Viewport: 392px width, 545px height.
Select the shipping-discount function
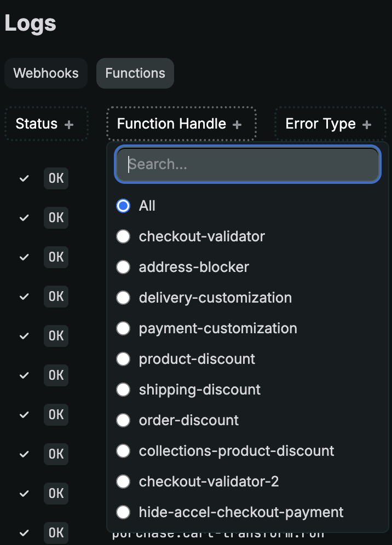[124, 390]
